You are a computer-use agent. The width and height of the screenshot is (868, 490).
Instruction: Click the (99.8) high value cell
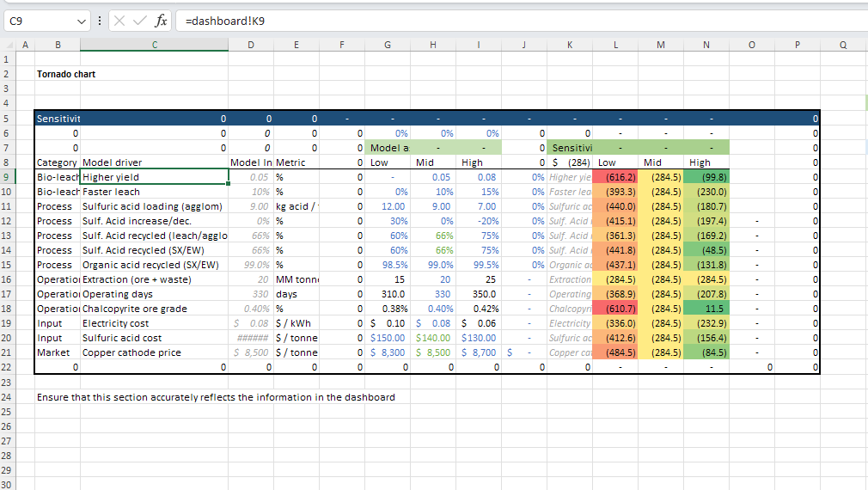click(706, 177)
